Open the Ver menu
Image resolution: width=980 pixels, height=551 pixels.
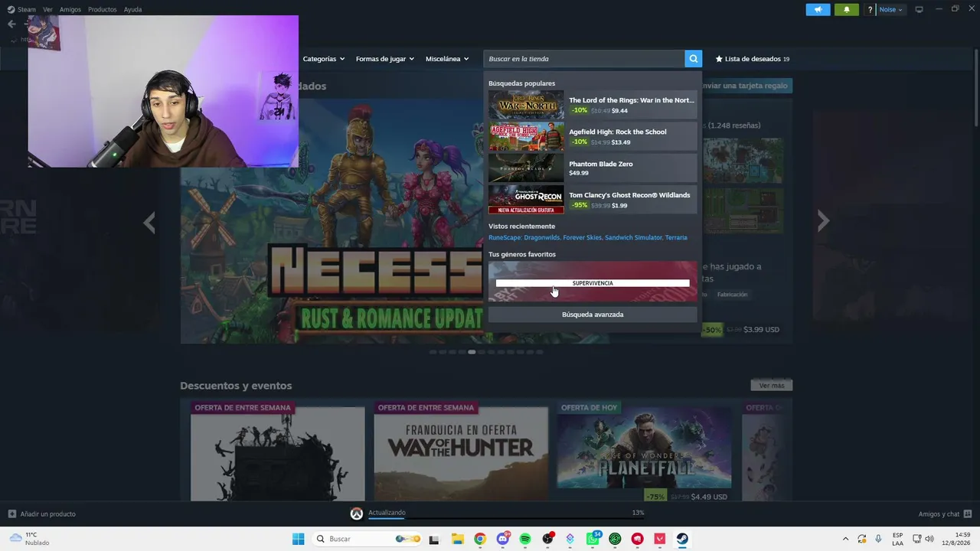(47, 9)
